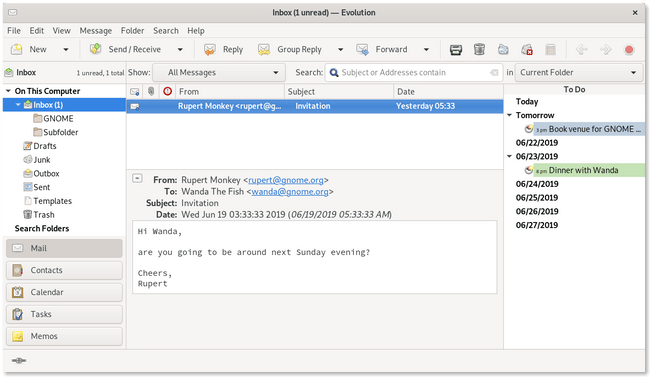Image resolution: width=650 pixels, height=377 pixels.
Task: Click the Not Junk toolbar icon
Action: pyautogui.click(x=527, y=50)
